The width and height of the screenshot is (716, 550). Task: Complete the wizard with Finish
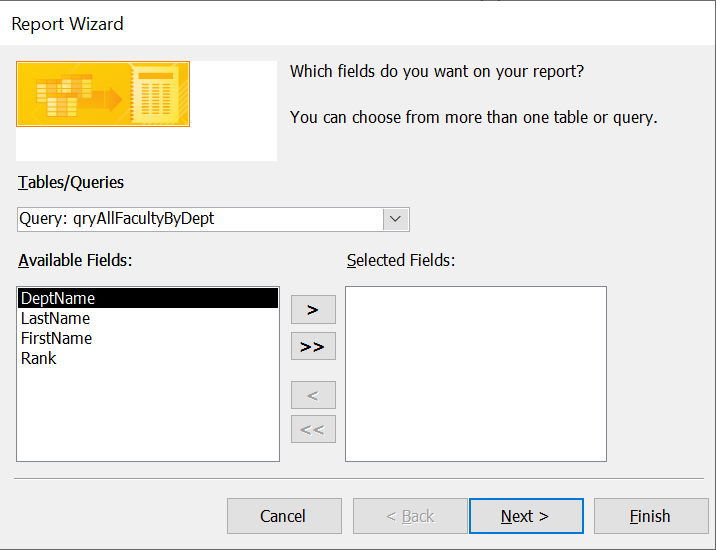[651, 516]
